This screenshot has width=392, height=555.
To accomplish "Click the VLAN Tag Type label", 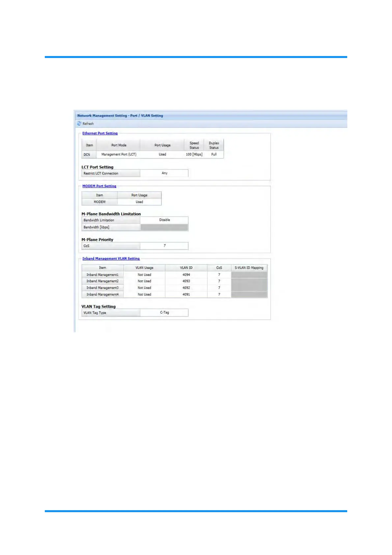I will tap(111, 313).
